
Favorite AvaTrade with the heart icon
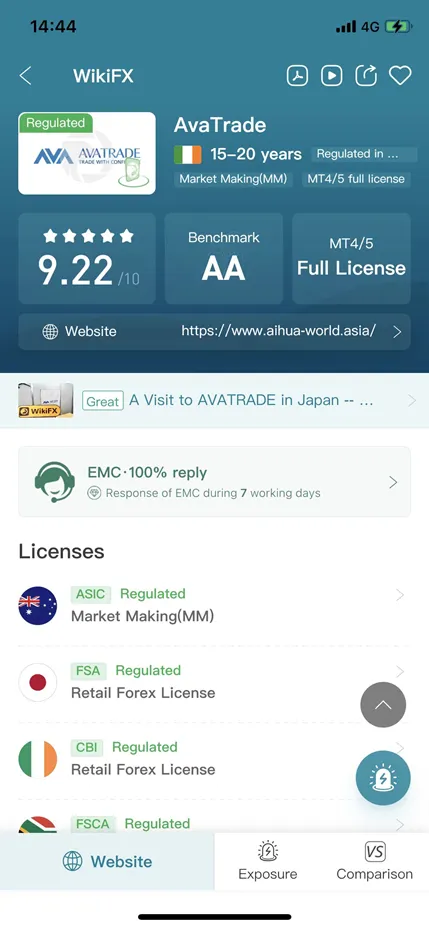click(400, 76)
